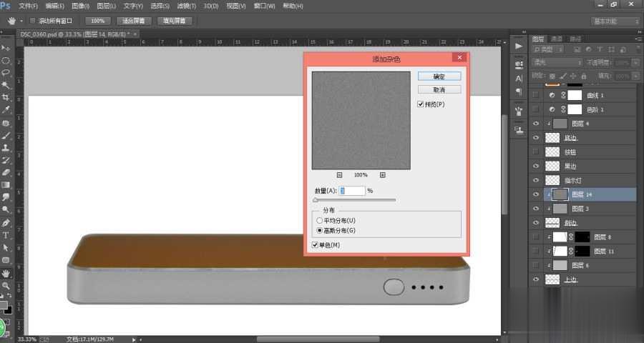Open the 窗口(W) menu
The image size is (644, 343).
265,6
